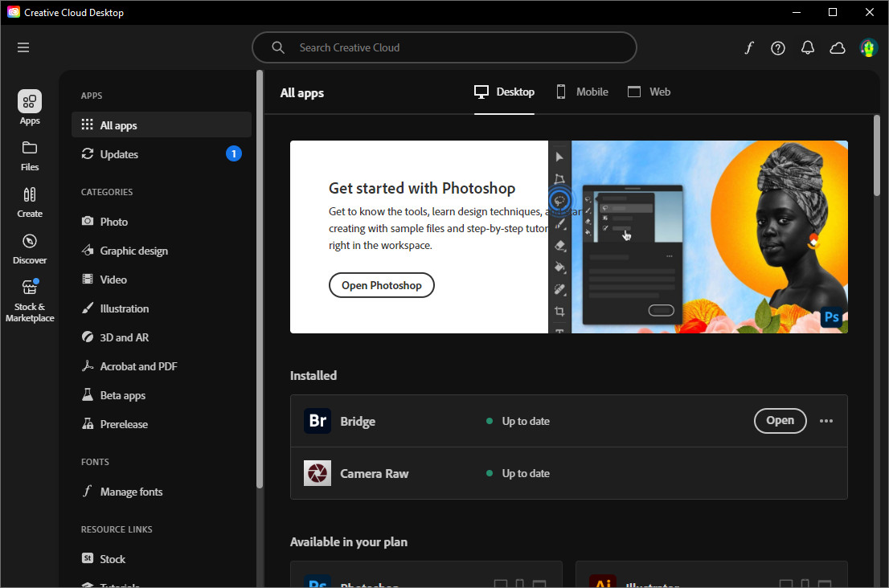Screen dimensions: 889x588
Task: Switch to the Web tab
Action: tap(649, 92)
